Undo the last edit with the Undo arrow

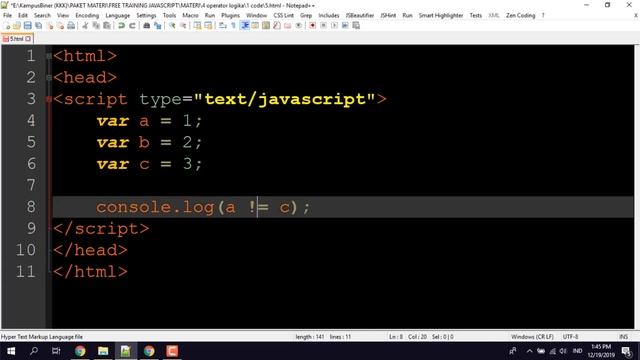click(x=121, y=25)
